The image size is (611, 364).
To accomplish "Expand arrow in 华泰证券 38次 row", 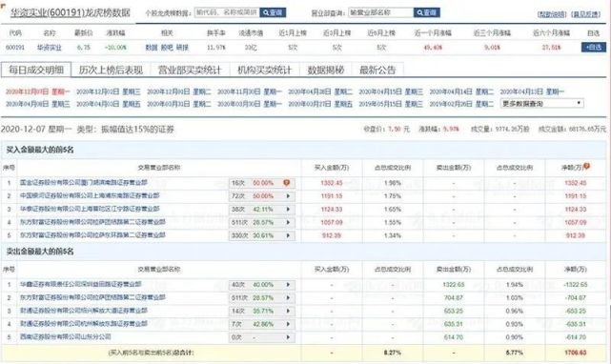I will point(288,210).
